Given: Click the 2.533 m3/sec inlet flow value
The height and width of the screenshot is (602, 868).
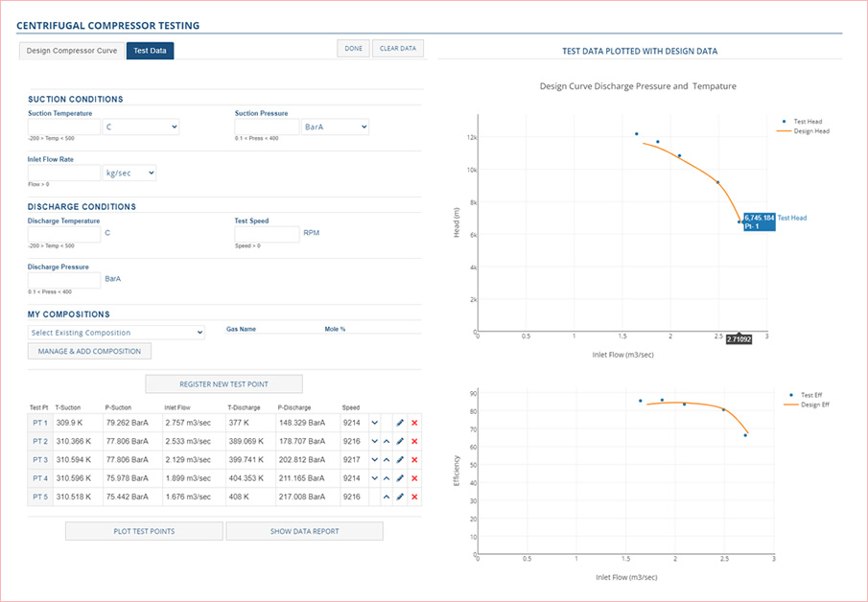Looking at the screenshot, I should tap(188, 442).
